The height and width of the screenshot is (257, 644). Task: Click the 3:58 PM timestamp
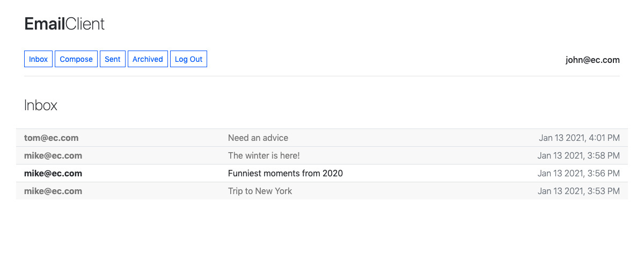(x=579, y=155)
